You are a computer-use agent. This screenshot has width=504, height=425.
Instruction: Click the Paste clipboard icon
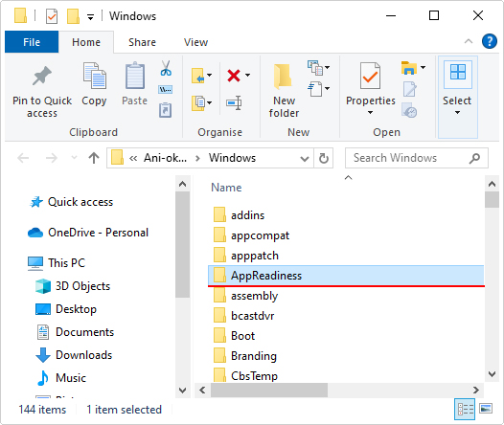click(135, 76)
